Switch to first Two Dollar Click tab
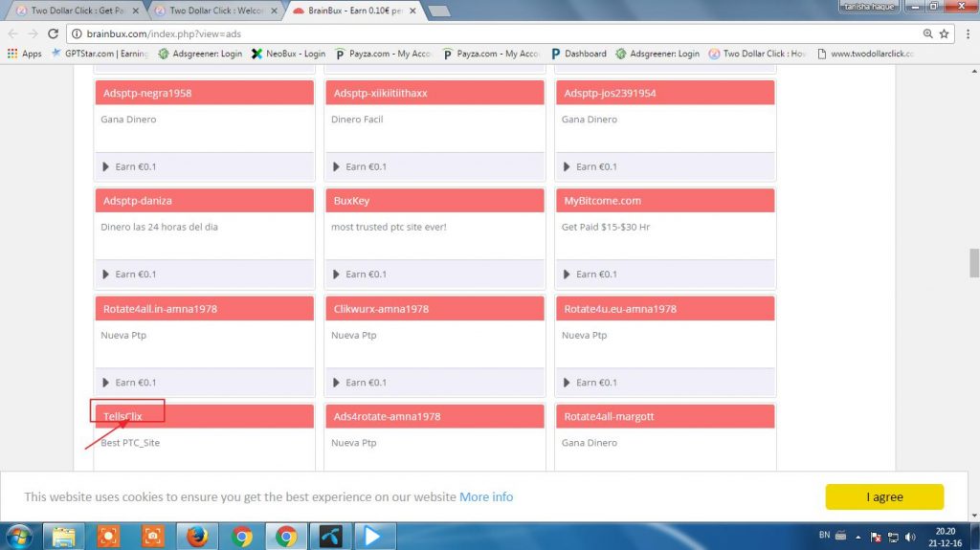This screenshot has height=550, width=980. [78, 11]
